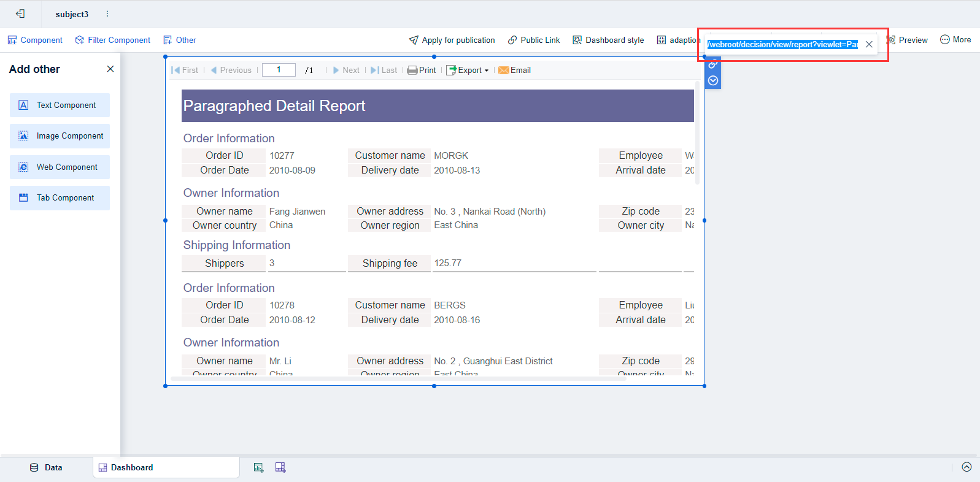
Task: Open the Public Link option
Action: click(534, 40)
